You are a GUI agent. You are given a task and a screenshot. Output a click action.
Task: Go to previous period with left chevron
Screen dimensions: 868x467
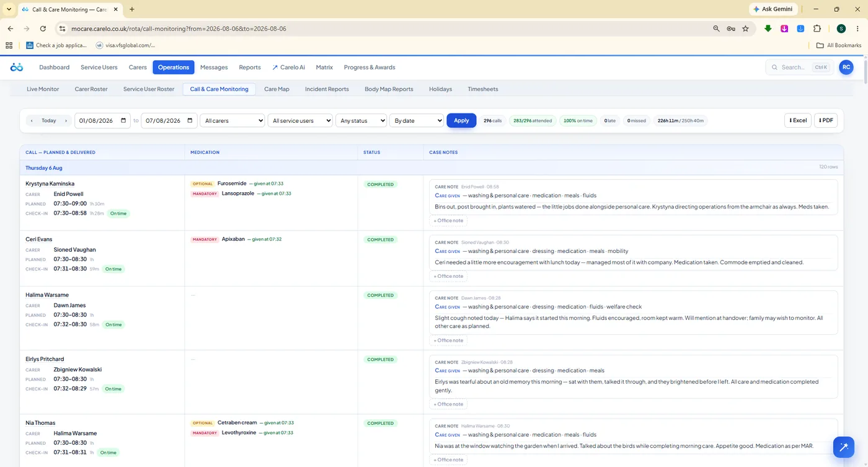click(x=32, y=120)
